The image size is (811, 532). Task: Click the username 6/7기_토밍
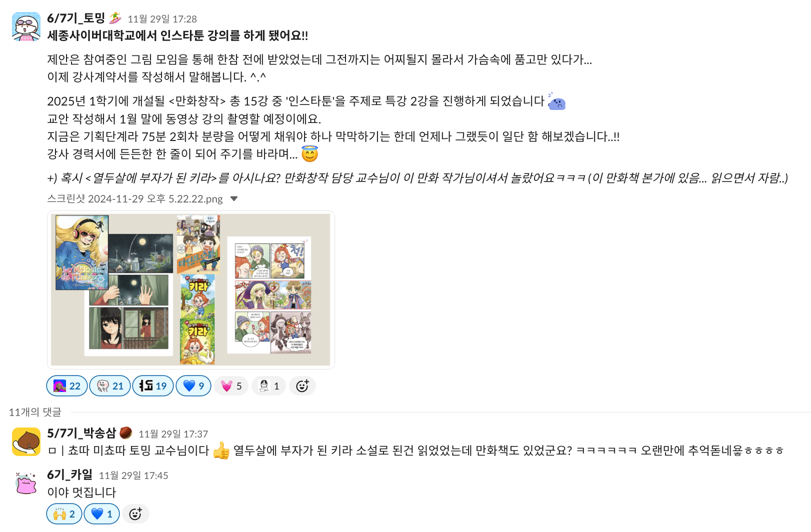(76, 18)
